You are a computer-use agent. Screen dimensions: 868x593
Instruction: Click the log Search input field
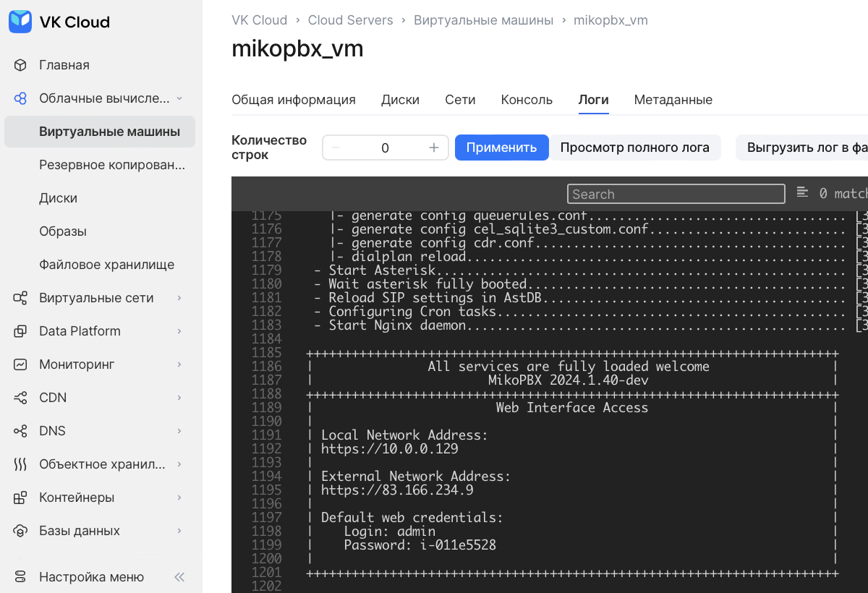click(x=676, y=194)
